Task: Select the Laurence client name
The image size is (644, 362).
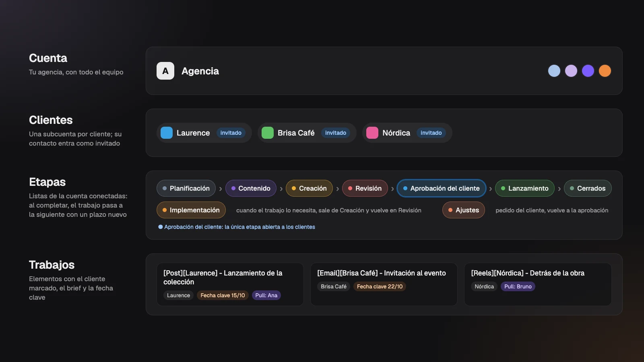Action: (x=193, y=133)
